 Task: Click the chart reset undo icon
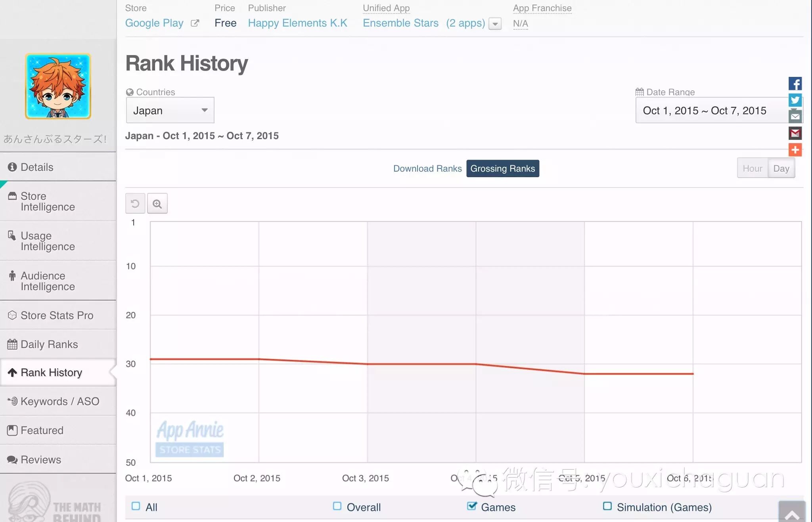tap(135, 204)
